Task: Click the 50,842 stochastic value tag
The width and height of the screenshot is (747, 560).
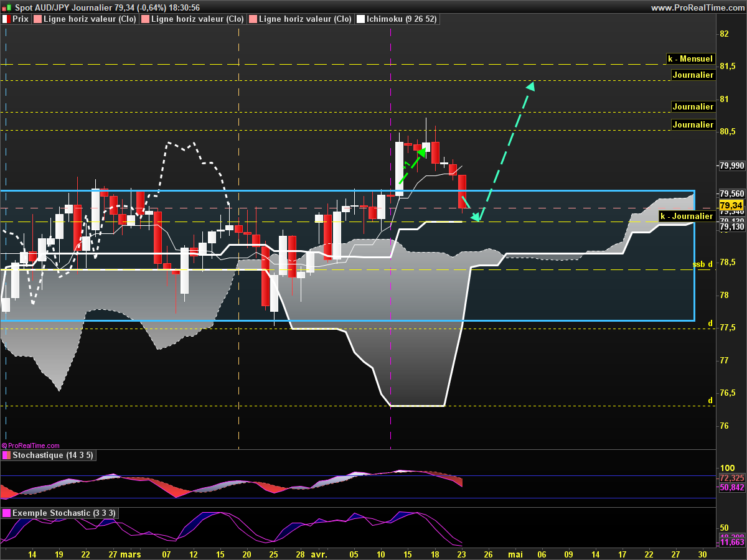Action: [731, 488]
